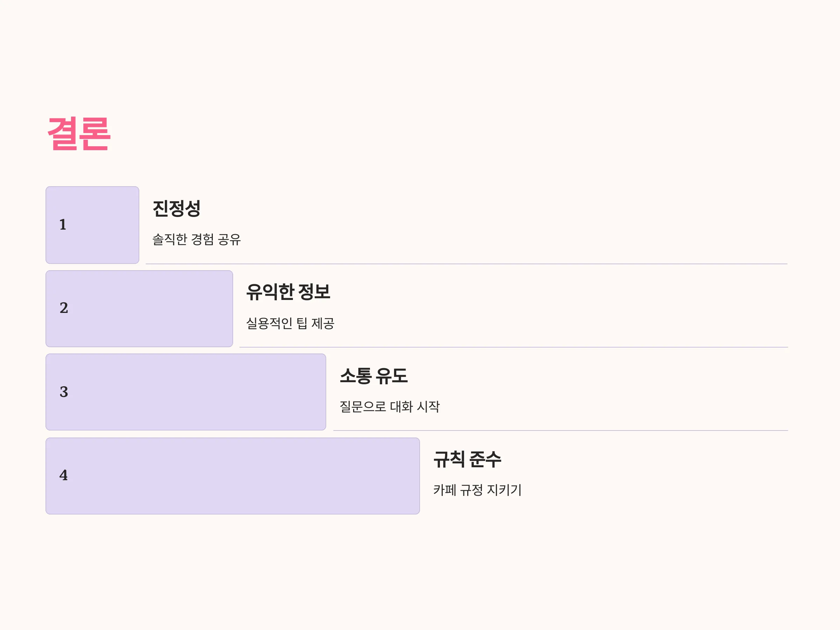Screen dimensions: 840x630
Task: Click the divider line below 진정성 section
Action: click(467, 264)
